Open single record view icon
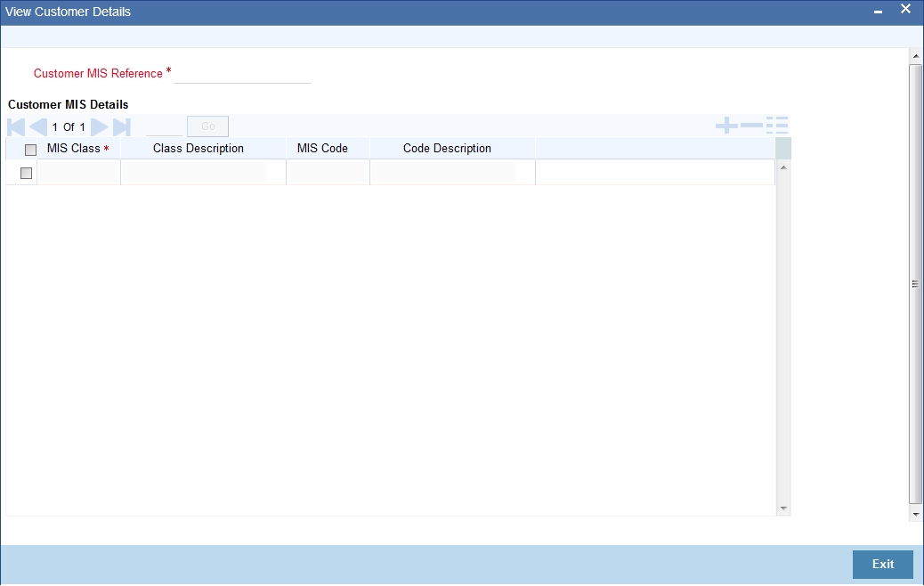This screenshot has height=586, width=924. click(777, 125)
